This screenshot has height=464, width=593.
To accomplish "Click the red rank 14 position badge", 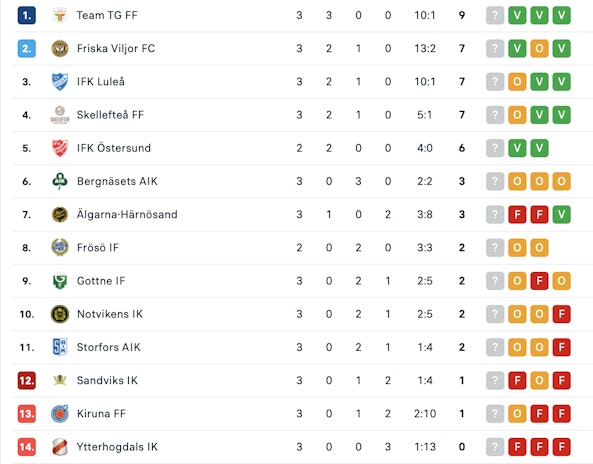I will [26, 447].
